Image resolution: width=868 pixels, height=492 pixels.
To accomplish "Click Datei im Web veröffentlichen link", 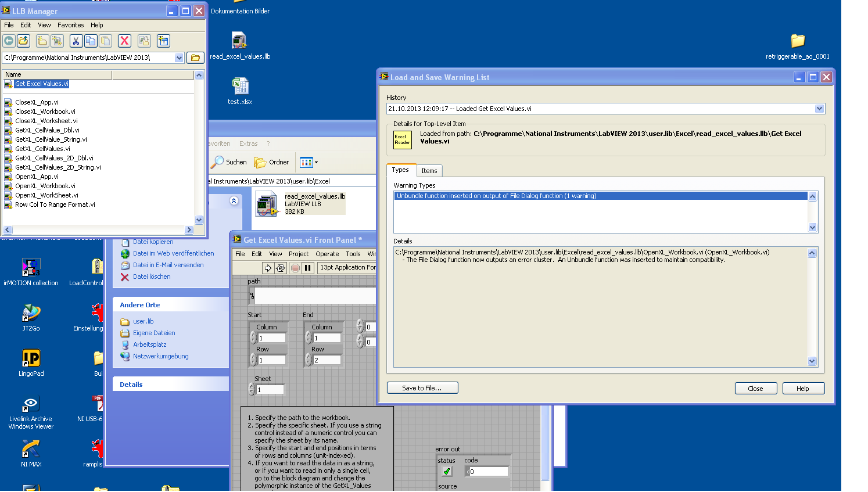I will [x=174, y=254].
